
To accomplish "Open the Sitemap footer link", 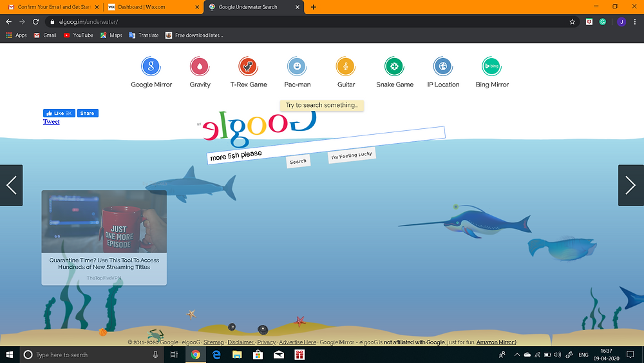I will click(214, 342).
